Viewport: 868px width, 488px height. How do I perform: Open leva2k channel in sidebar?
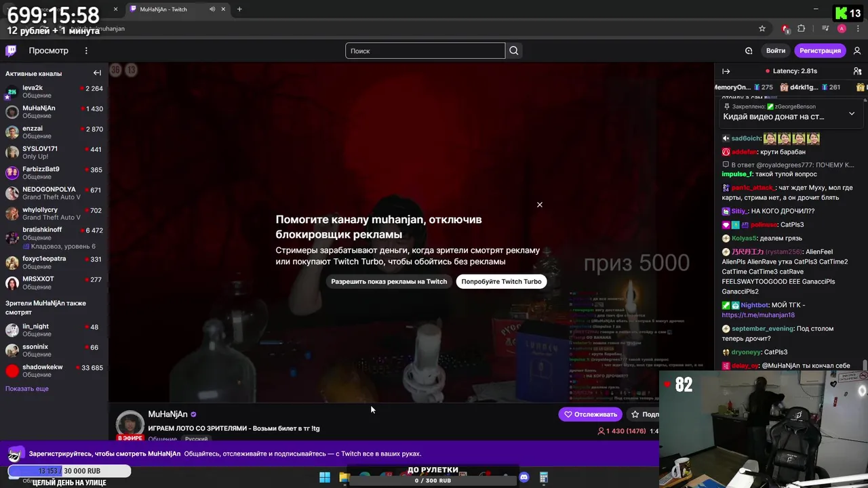(54, 91)
